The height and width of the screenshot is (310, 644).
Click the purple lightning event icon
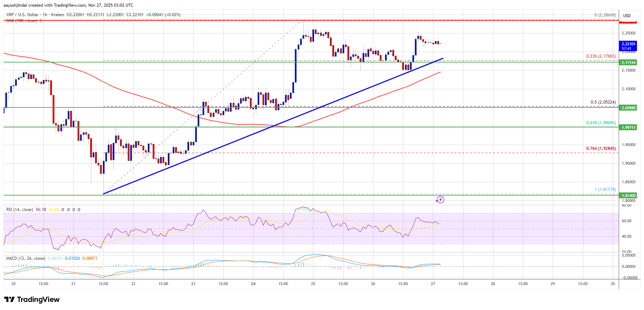[x=440, y=200]
